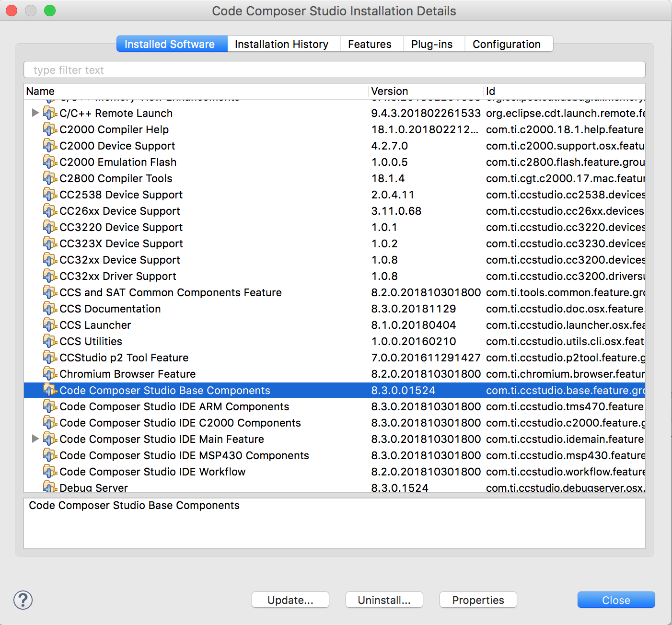672x625 pixels.
Task: Click version 1.0.0.5 of C2000 Emulation Flash
Action: 390,162
